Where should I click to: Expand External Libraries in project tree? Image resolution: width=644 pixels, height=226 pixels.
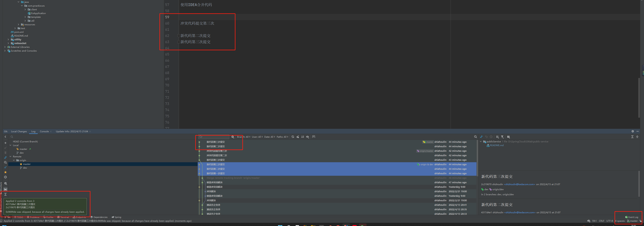coord(5,47)
